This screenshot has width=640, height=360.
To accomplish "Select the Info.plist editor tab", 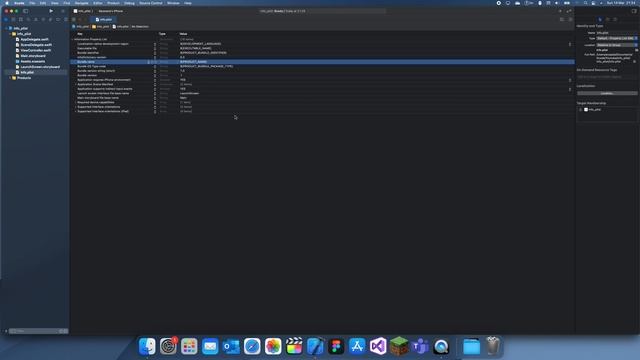I will 104,19.
